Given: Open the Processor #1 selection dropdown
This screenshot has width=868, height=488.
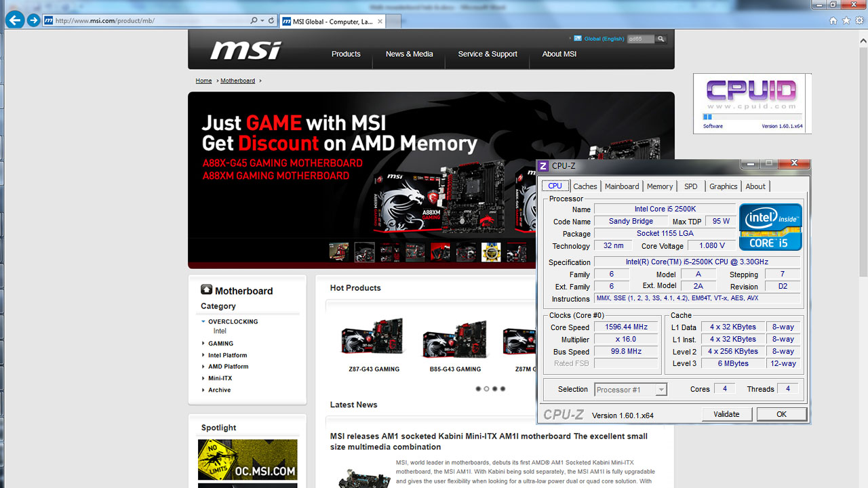Looking at the screenshot, I should coord(631,389).
